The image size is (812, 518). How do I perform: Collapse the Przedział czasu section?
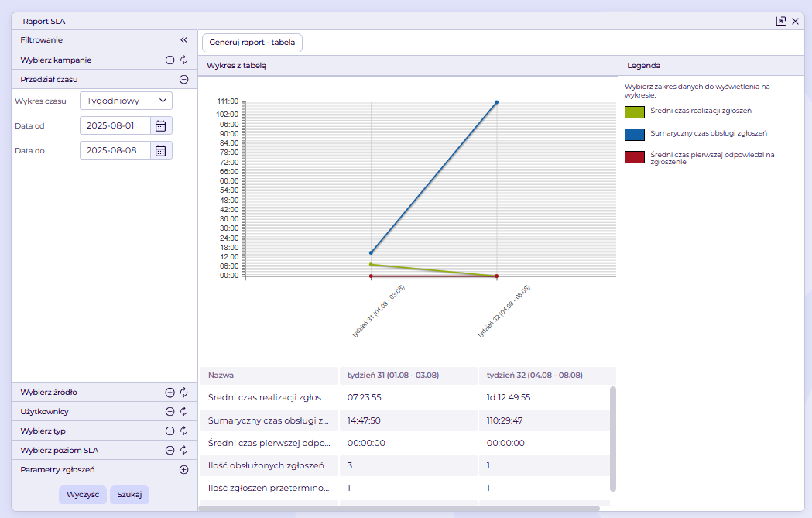[183, 80]
